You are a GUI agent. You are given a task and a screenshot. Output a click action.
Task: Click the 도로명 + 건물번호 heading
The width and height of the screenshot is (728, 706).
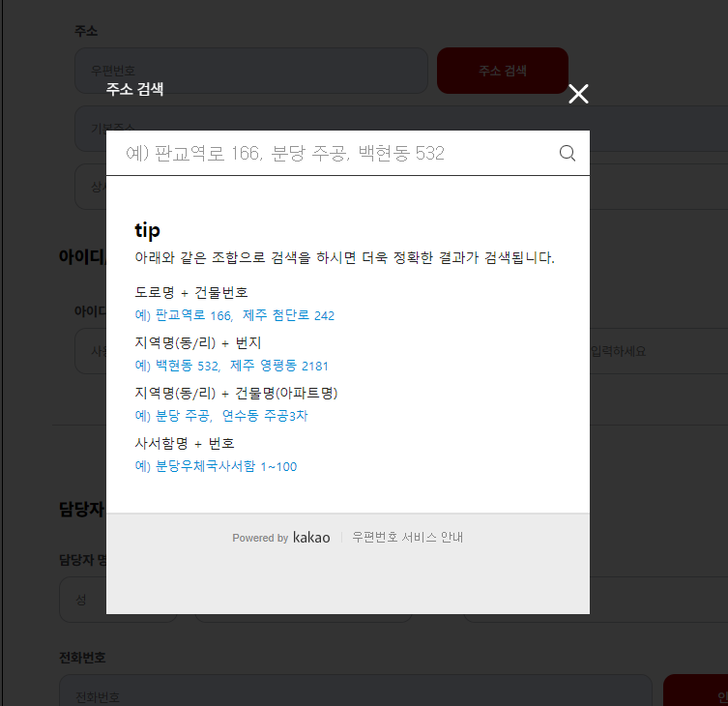coord(191,293)
